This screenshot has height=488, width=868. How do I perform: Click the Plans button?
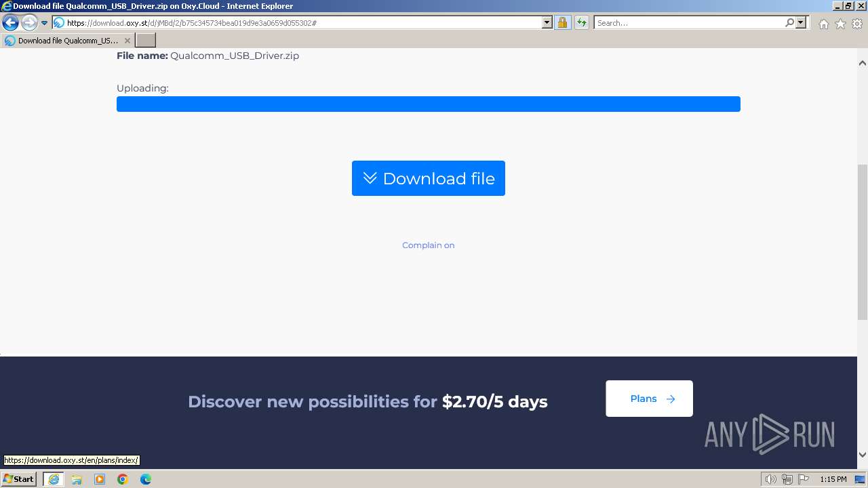coord(649,399)
